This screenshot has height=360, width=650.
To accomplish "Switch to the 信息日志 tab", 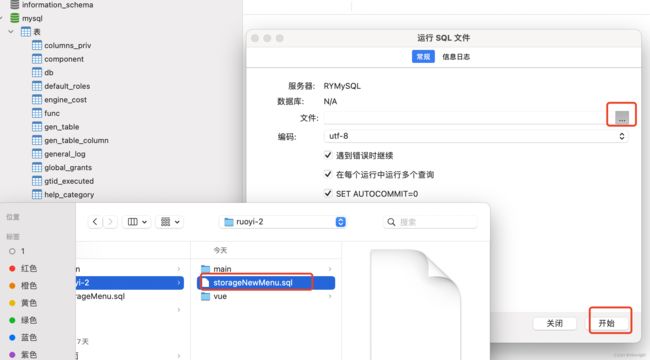I will 456,56.
